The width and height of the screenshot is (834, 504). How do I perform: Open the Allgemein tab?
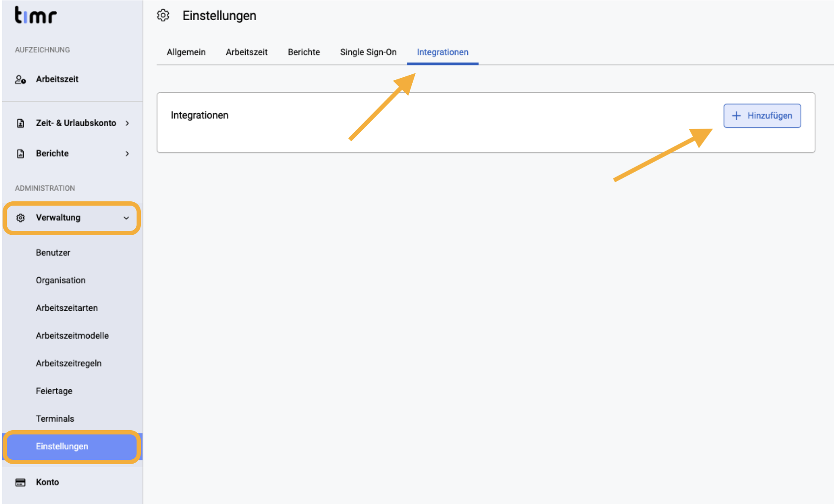186,52
